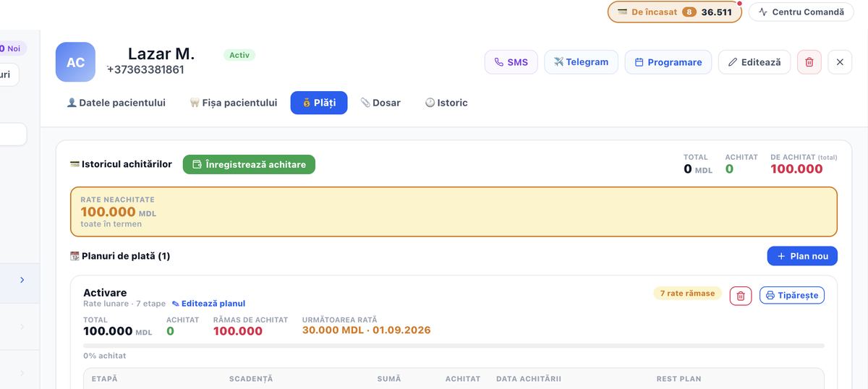Click the Planuri de plată (1) heading

tap(126, 256)
